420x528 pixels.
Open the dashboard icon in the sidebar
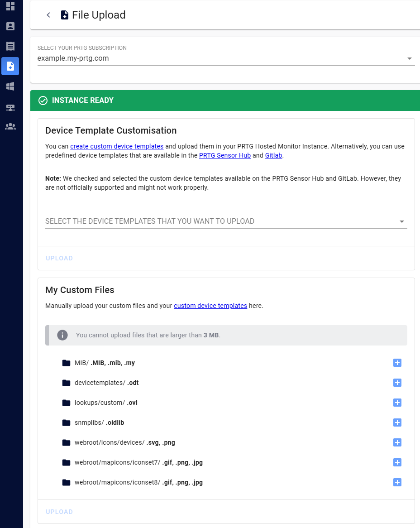tap(10, 6)
